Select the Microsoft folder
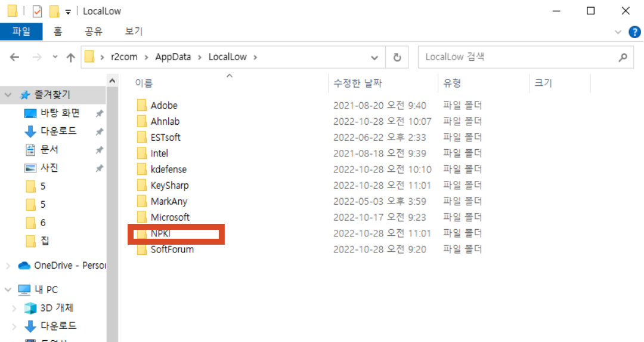644x342 pixels. pos(169,217)
